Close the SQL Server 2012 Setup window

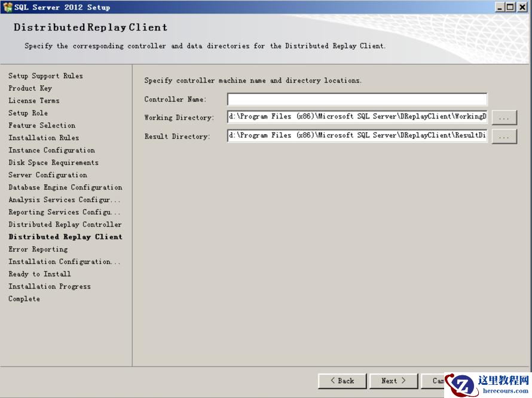tap(522, 7)
